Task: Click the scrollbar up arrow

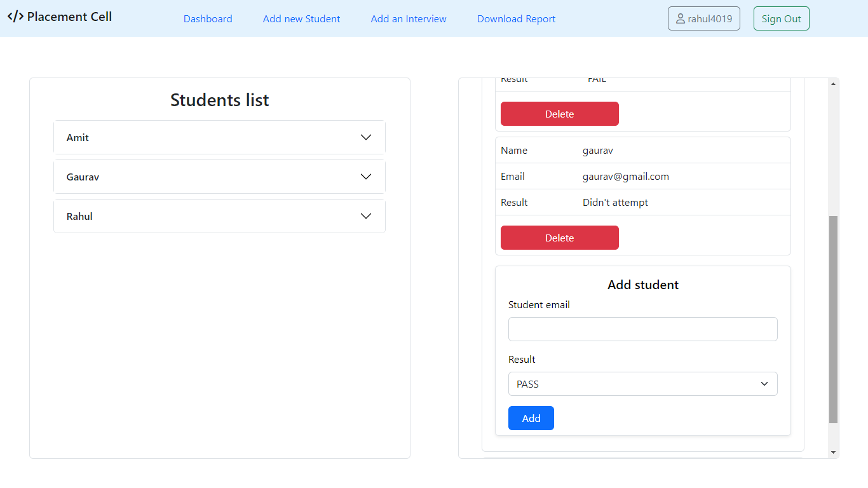Action: 834,84
